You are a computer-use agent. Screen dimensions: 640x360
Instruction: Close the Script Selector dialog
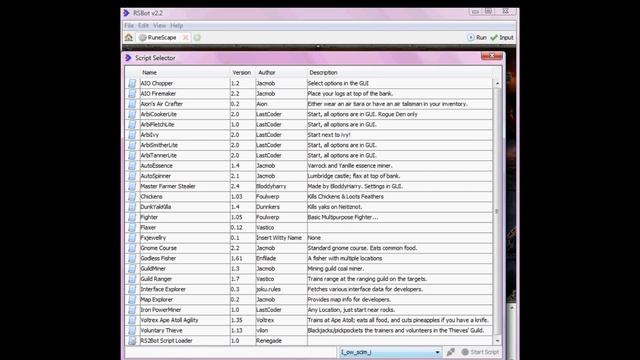(x=492, y=56)
